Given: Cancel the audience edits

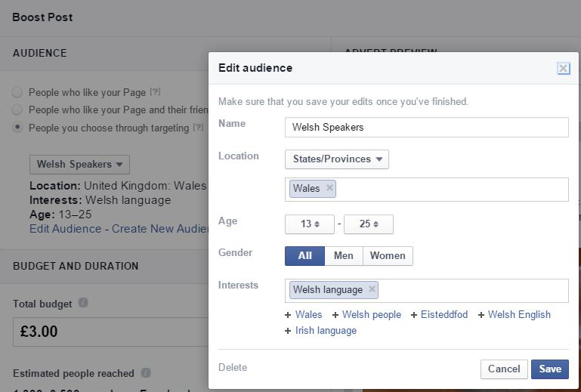Looking at the screenshot, I should 504,369.
